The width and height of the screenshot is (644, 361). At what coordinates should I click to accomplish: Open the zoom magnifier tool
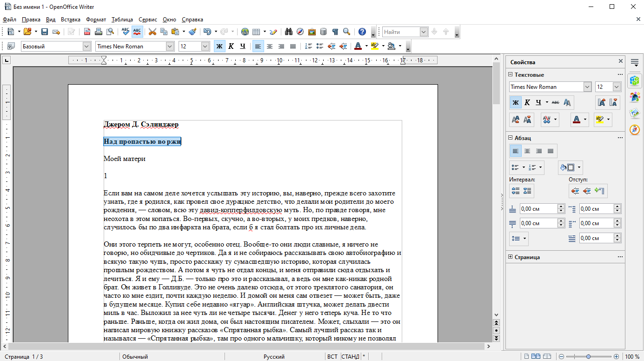pyautogui.click(x=346, y=32)
